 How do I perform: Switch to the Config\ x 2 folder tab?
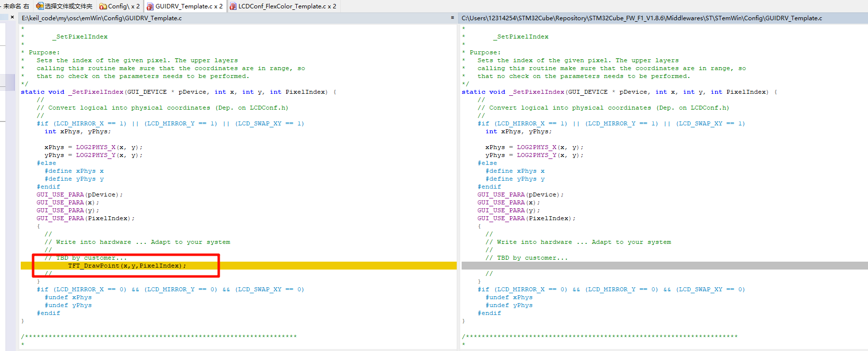tap(119, 6)
